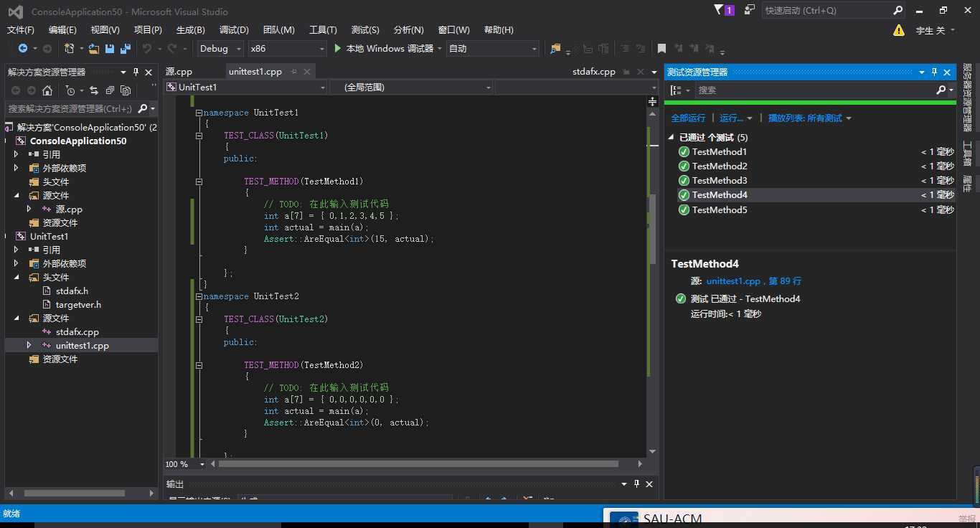
Task: Click the Navigate Backward toolbar arrow
Action: click(22, 48)
